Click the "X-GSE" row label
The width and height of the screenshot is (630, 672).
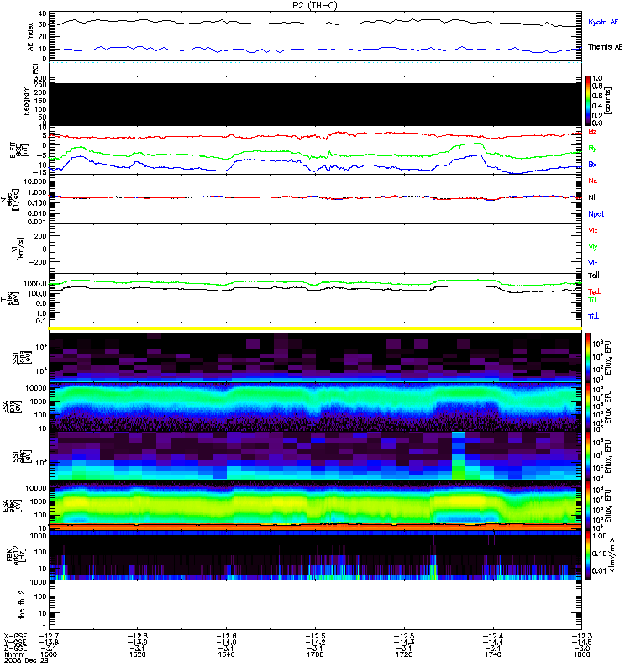pyautogui.click(x=15, y=636)
